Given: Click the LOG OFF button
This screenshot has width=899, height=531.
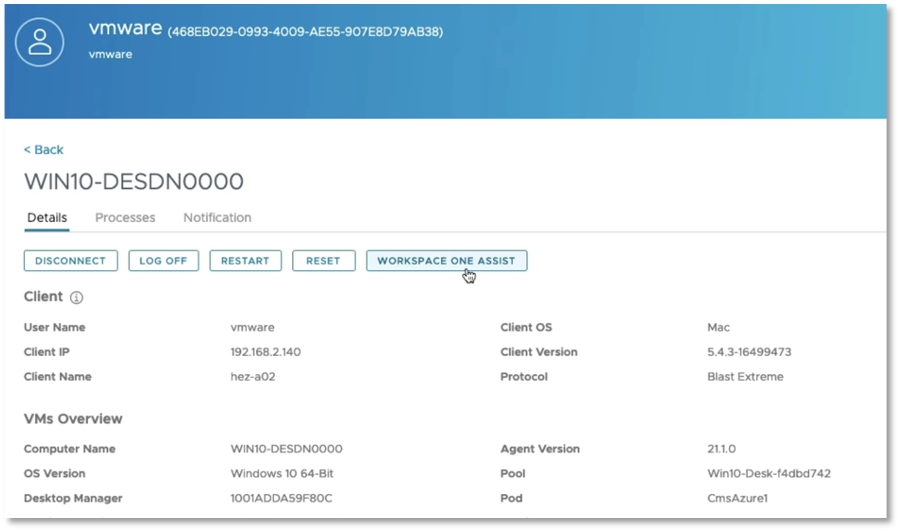Looking at the screenshot, I should coord(163,260).
